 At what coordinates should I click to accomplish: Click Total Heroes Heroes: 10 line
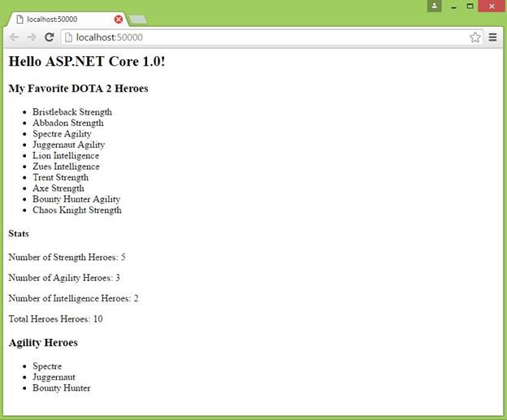(55, 318)
